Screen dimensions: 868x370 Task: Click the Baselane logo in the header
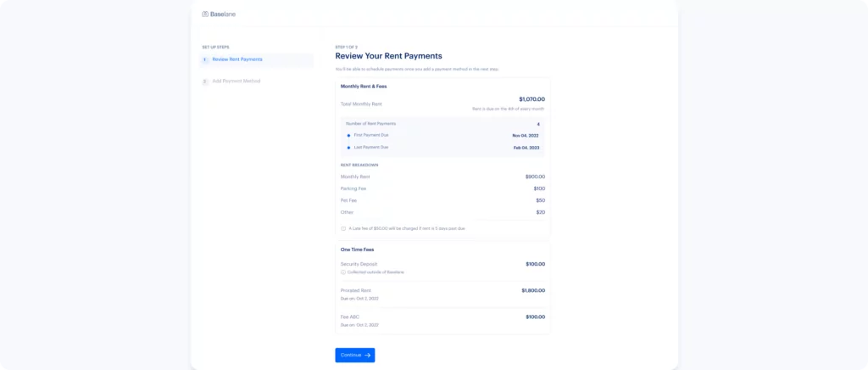pos(220,14)
